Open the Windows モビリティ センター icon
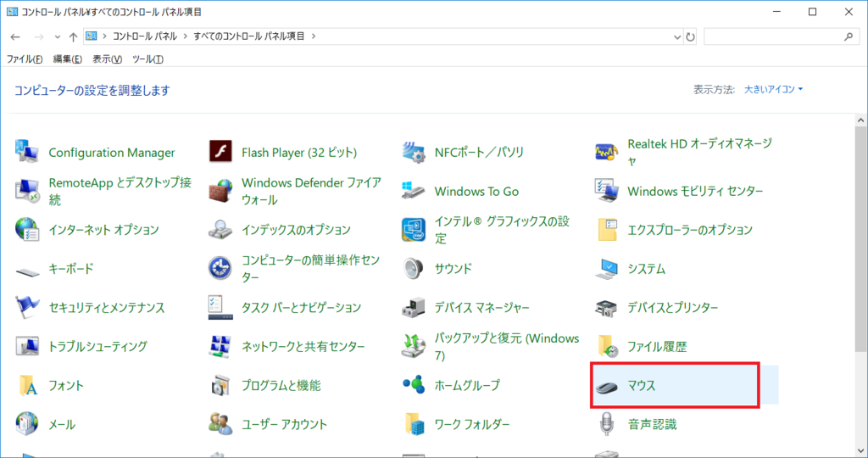The height and width of the screenshot is (458, 868). click(606, 191)
